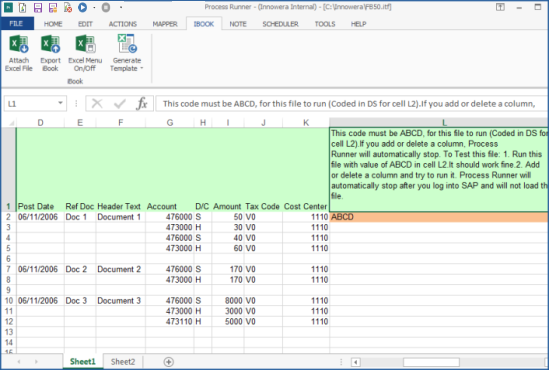This screenshot has width=549, height=370.
Task: Select row 7 header
Action: coord(8,270)
